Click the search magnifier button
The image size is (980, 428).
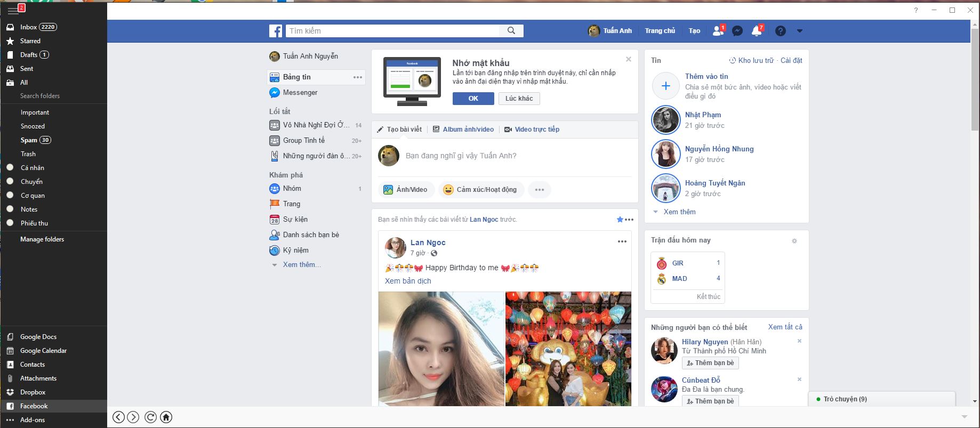[511, 31]
